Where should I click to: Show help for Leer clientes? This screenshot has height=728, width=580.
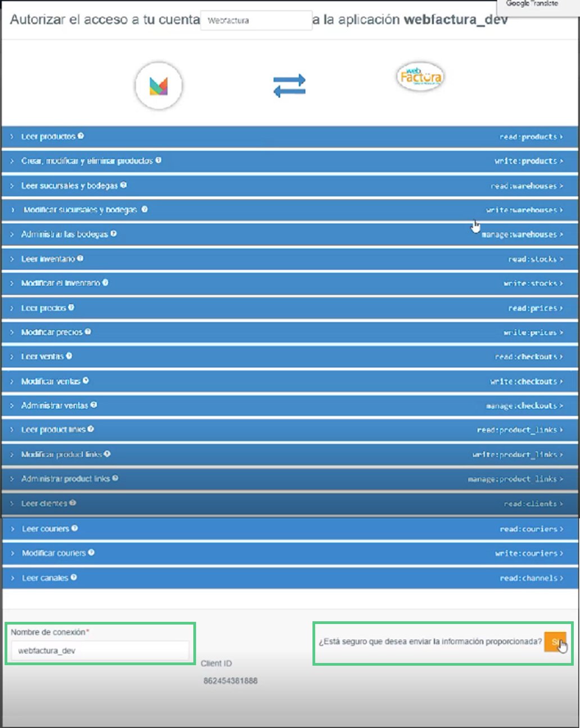click(72, 503)
